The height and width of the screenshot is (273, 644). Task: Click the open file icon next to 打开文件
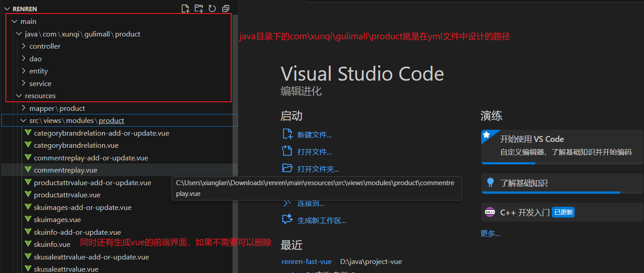point(287,151)
